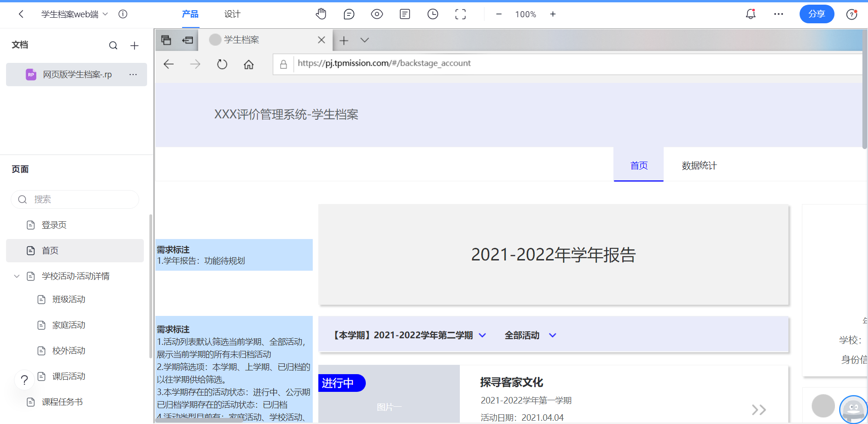
Task: Toggle preview visibility with the eye icon
Action: click(377, 14)
